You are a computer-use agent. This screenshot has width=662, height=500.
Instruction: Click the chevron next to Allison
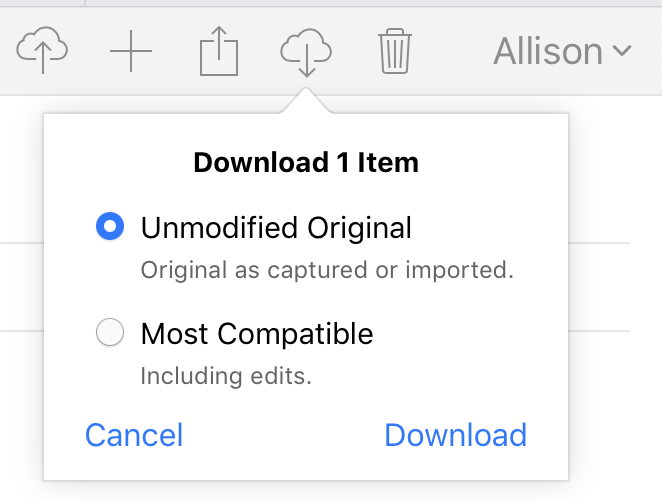pyautogui.click(x=622, y=52)
